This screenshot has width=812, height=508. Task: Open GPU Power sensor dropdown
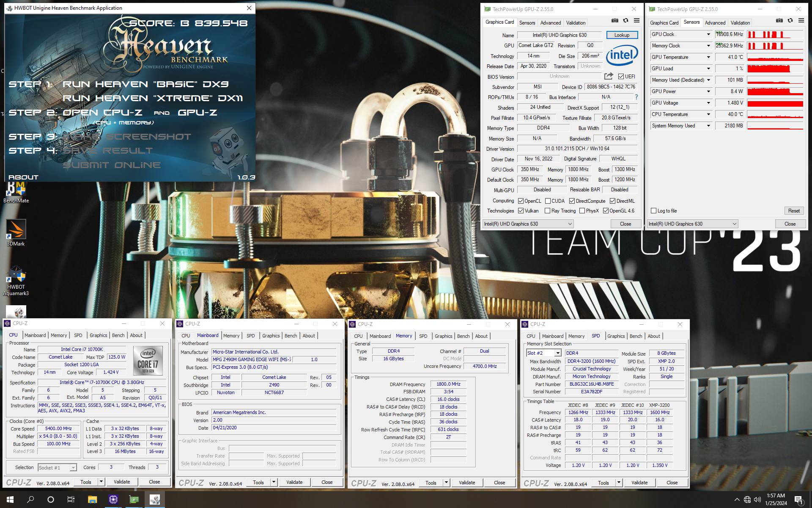(x=708, y=91)
